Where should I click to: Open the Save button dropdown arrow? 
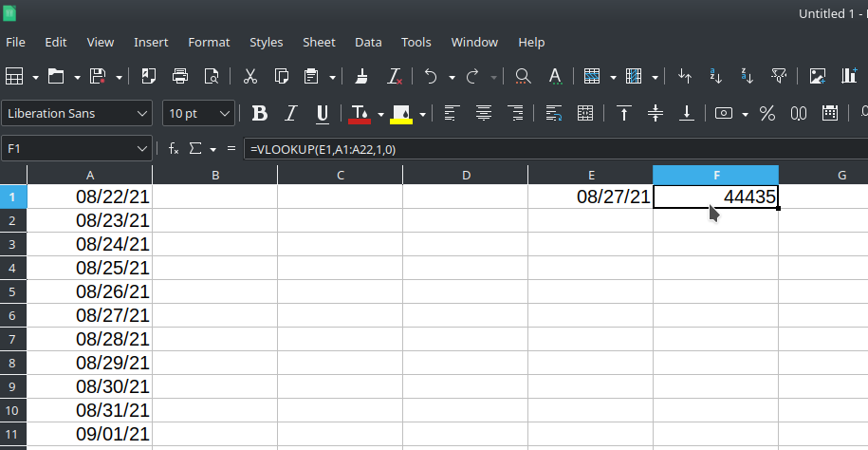point(119,77)
